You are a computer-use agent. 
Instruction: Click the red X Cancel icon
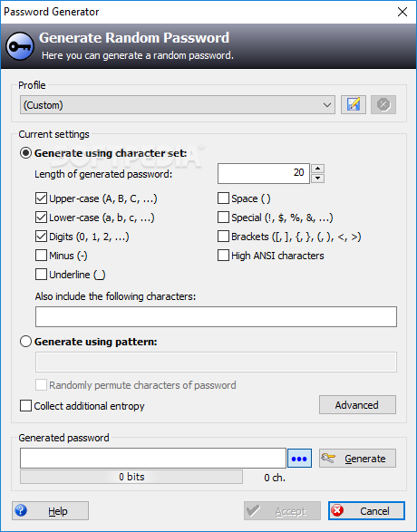[337, 510]
